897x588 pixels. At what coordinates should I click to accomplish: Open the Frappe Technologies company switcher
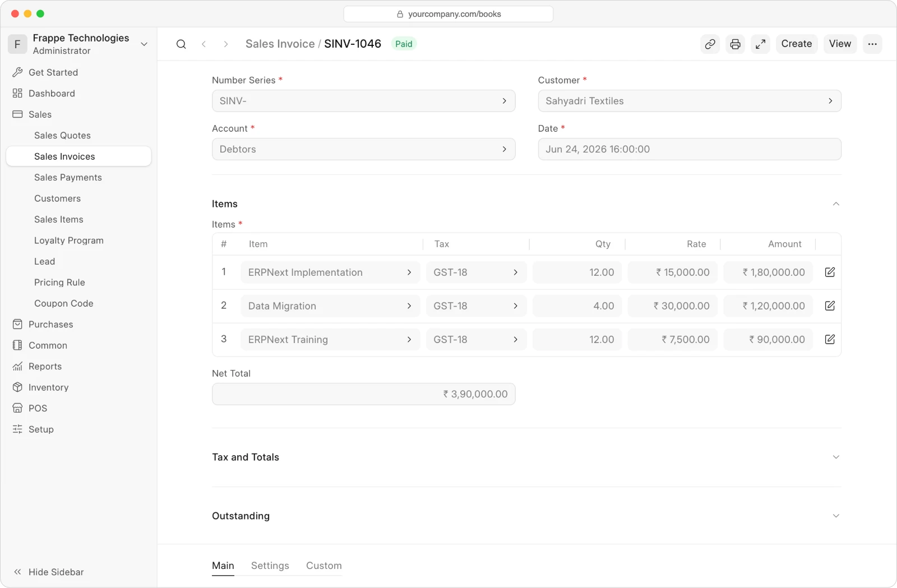click(78, 44)
